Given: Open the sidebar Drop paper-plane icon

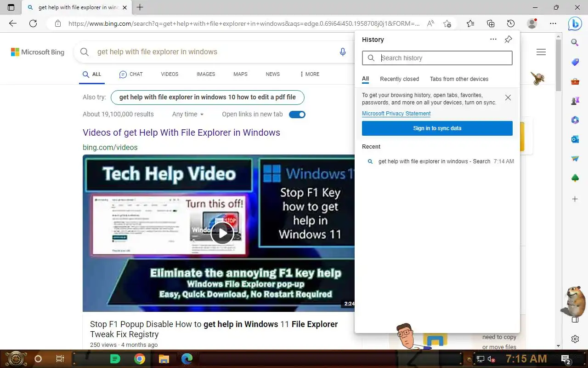Looking at the screenshot, I should pos(575,159).
